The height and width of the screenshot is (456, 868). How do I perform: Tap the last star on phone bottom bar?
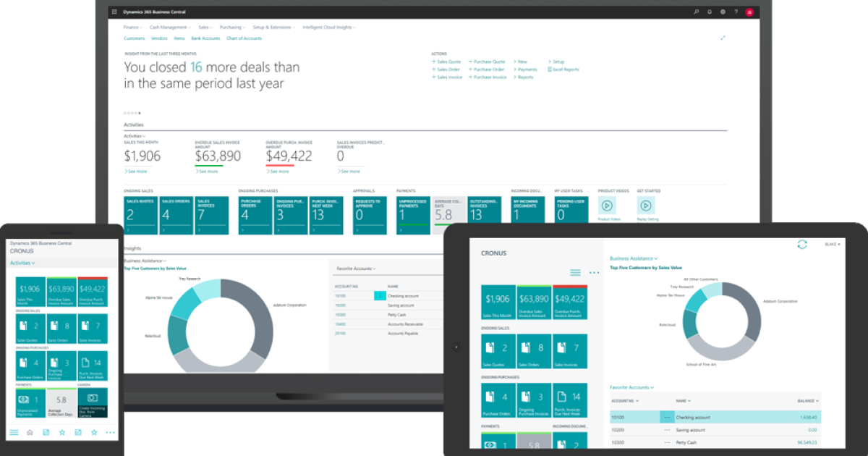click(x=94, y=432)
